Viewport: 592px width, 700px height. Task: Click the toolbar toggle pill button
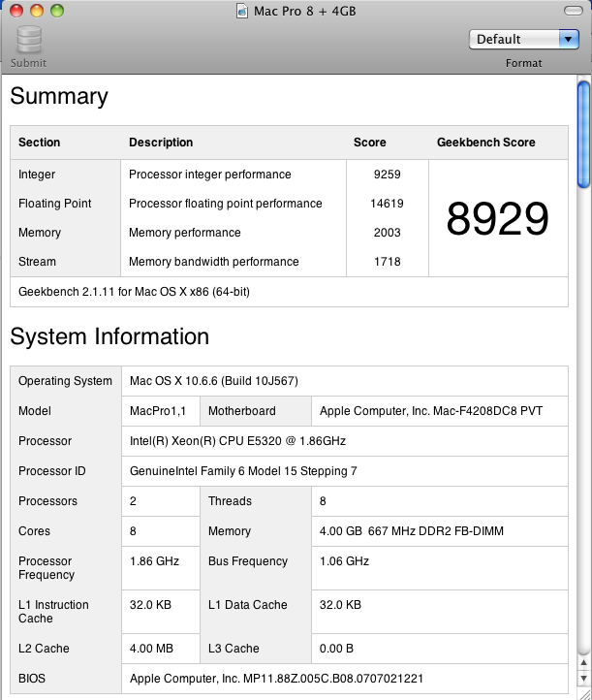pos(574,11)
